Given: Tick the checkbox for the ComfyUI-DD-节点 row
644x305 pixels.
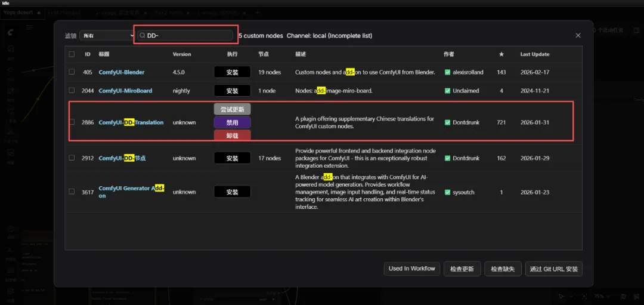Looking at the screenshot, I should tap(72, 158).
